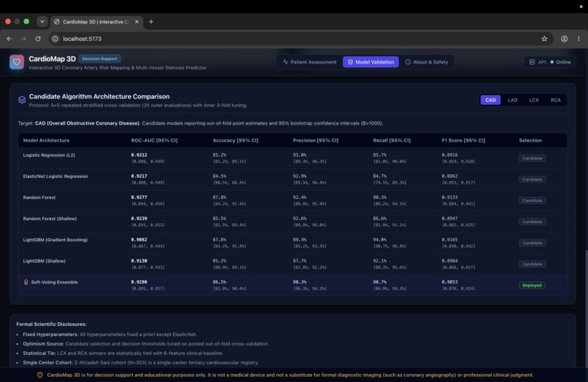Click the API Online status indicator
The width and height of the screenshot is (588, 382).
coord(550,62)
